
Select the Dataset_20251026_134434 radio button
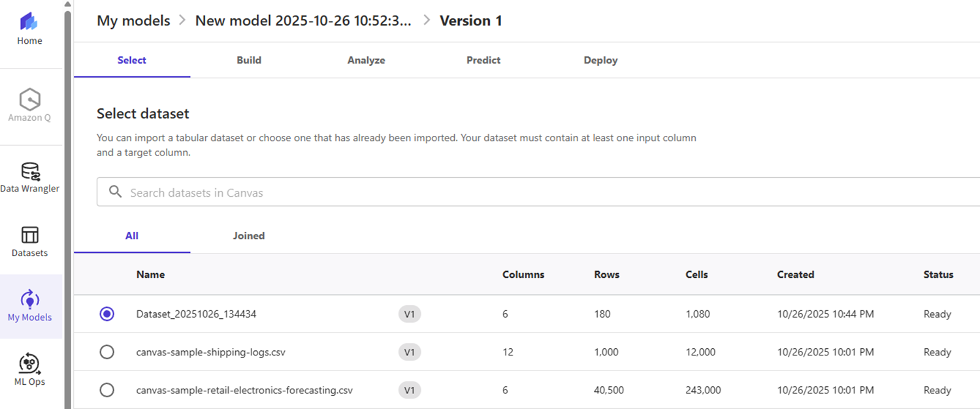pyautogui.click(x=107, y=314)
